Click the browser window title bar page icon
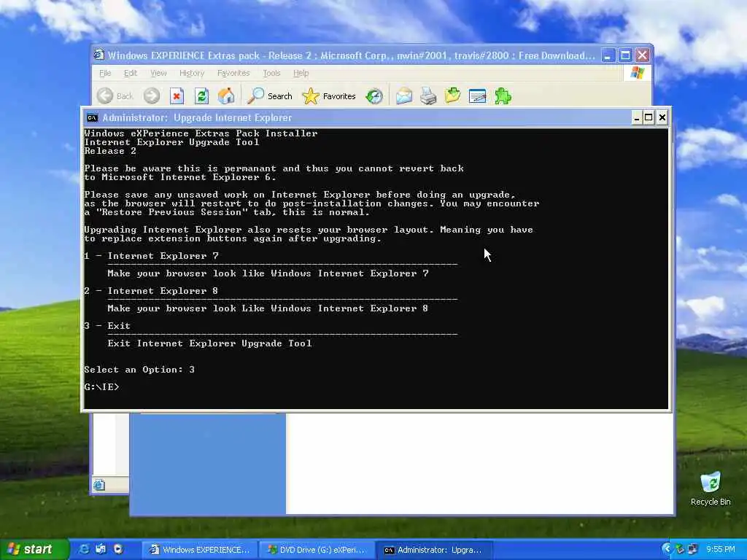The height and width of the screenshot is (560, 747). coord(98,55)
